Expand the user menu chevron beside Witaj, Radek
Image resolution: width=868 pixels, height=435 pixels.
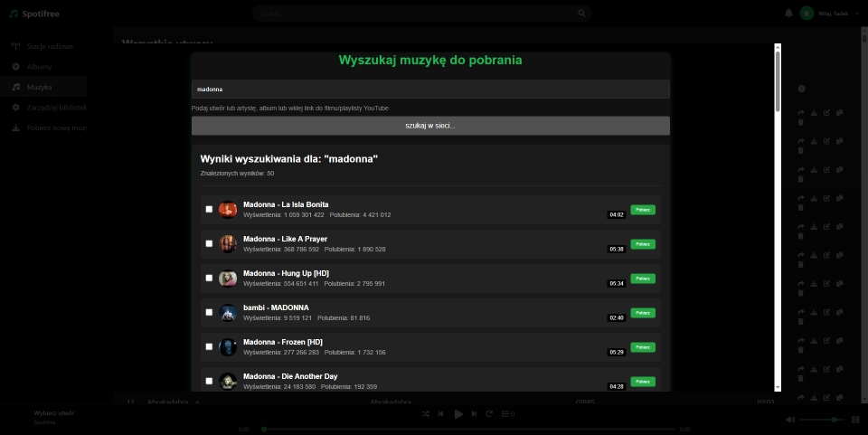pos(857,14)
